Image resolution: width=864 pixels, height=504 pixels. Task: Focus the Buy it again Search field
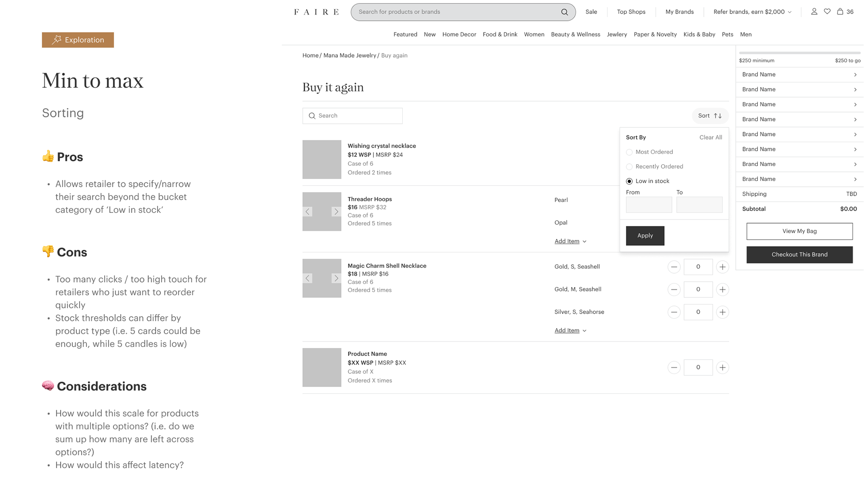point(352,116)
